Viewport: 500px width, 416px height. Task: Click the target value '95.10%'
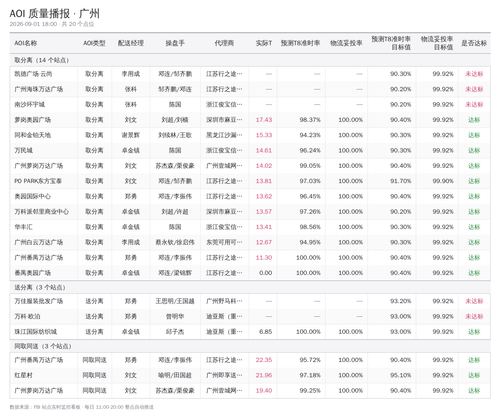click(x=401, y=375)
